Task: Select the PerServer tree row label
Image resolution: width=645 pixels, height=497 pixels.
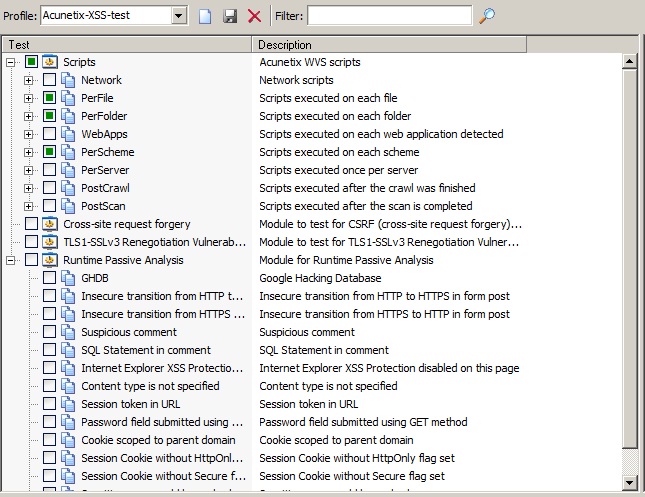Action: click(105, 170)
